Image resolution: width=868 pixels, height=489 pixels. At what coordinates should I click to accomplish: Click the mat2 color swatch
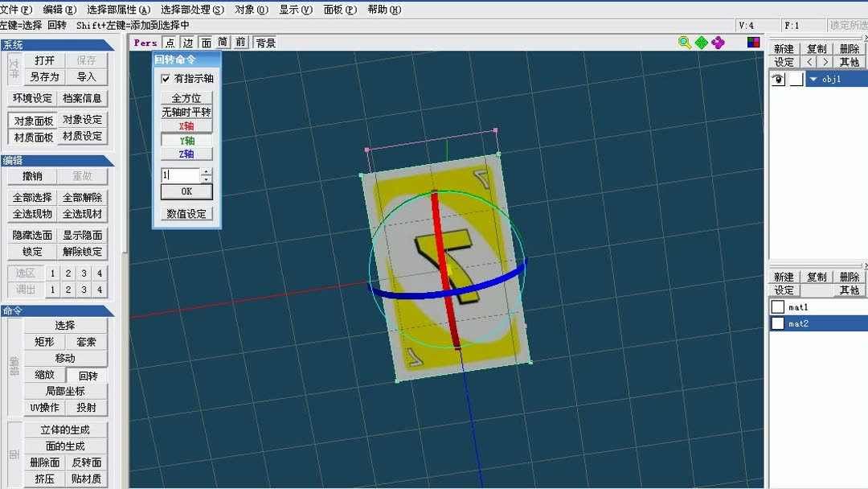pos(776,323)
